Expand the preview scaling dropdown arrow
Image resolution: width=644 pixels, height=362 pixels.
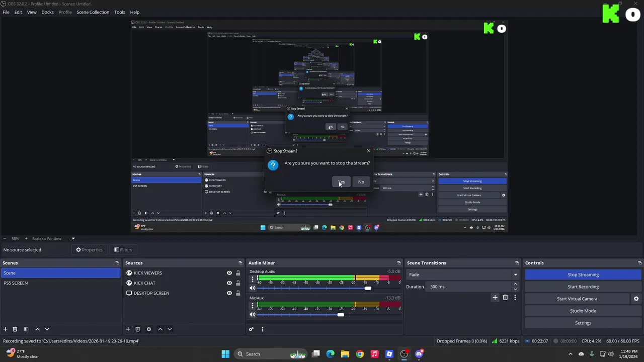tap(73, 239)
